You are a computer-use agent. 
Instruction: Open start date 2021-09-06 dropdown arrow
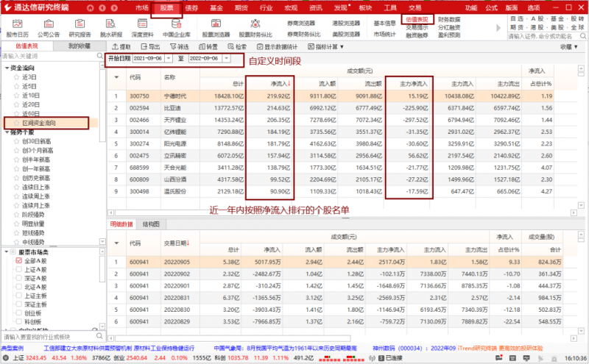tap(169, 59)
